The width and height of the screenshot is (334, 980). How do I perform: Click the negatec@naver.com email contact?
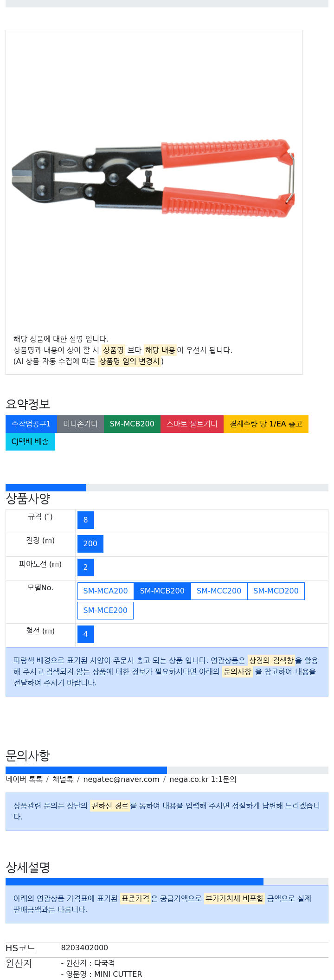(121, 780)
